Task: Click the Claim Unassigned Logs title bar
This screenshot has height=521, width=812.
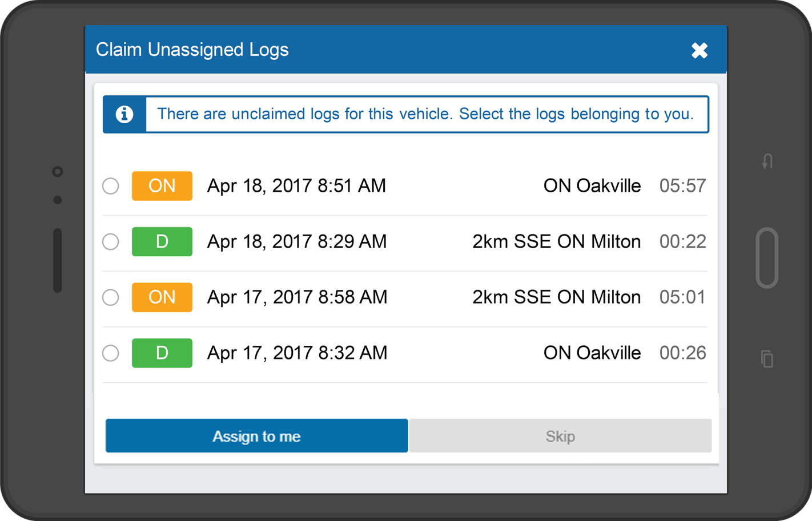Action: tap(192, 50)
